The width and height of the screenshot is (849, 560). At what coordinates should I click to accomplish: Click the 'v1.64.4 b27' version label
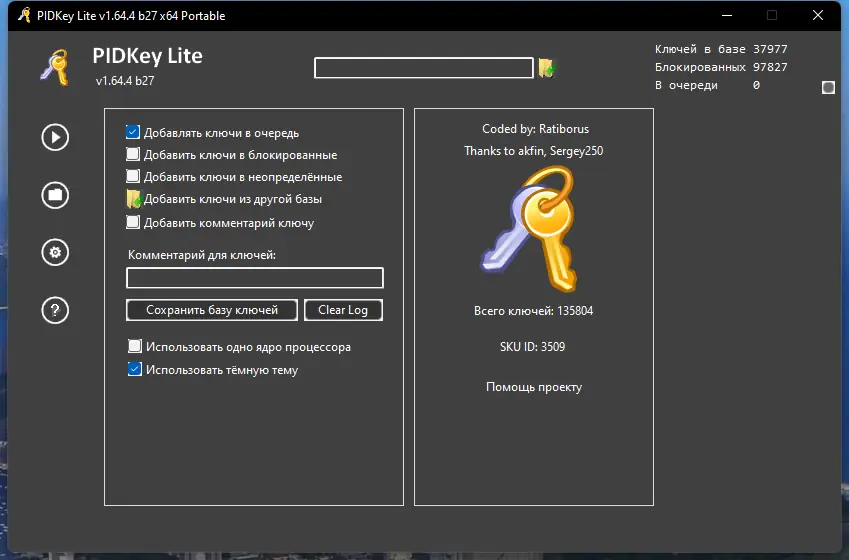(x=125, y=81)
